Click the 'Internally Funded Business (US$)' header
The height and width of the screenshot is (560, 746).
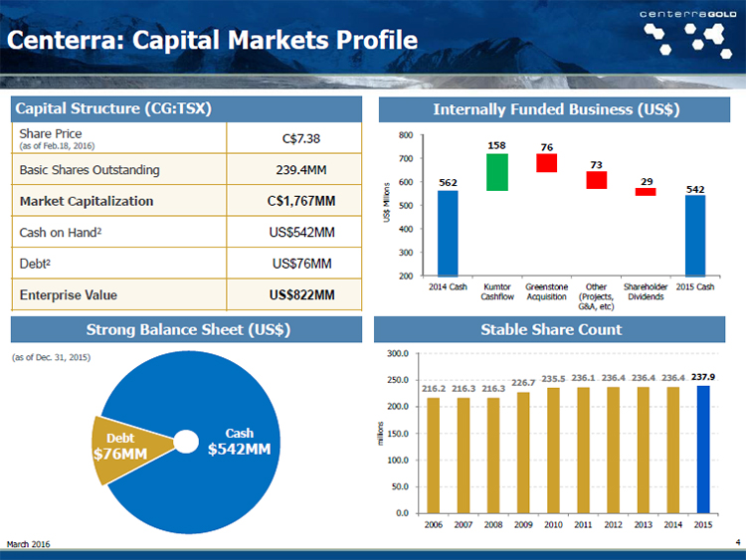(554, 109)
